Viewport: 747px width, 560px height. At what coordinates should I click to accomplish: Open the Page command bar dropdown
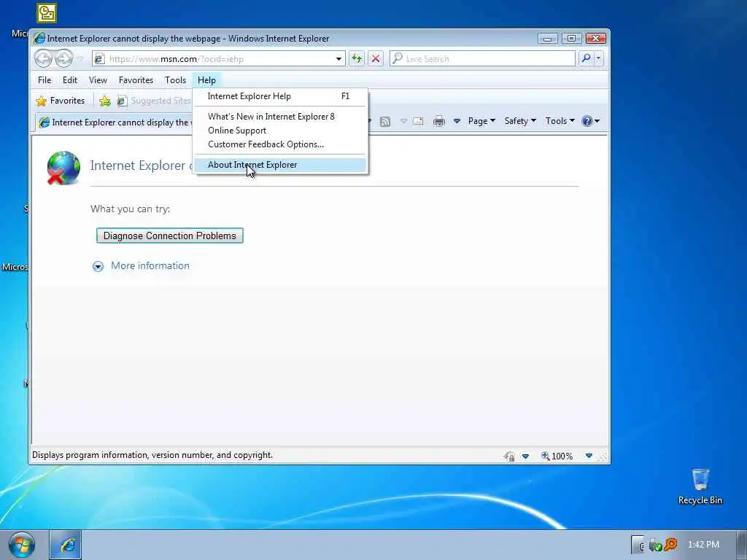(x=481, y=121)
